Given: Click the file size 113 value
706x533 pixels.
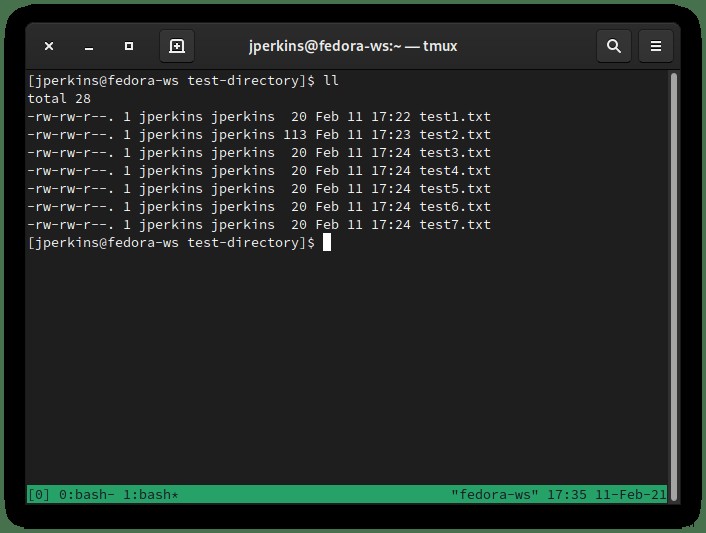Looking at the screenshot, I should [295, 135].
